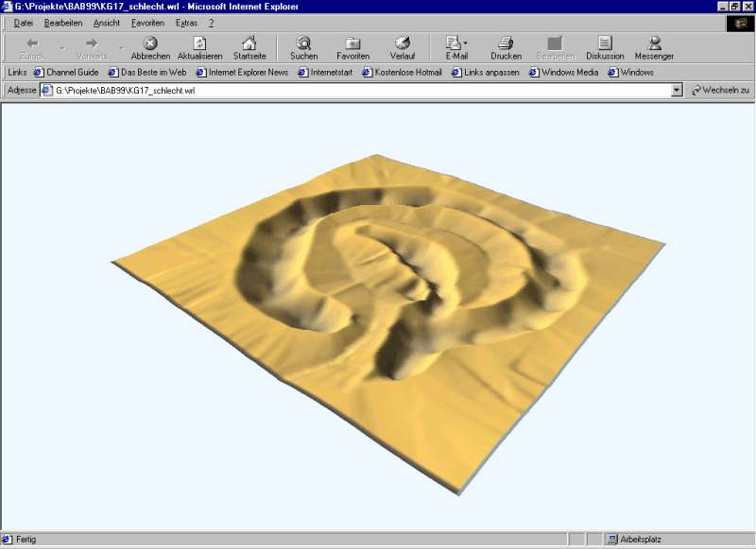Open the Datei menu
This screenshot has width=756, height=549.
coord(24,23)
